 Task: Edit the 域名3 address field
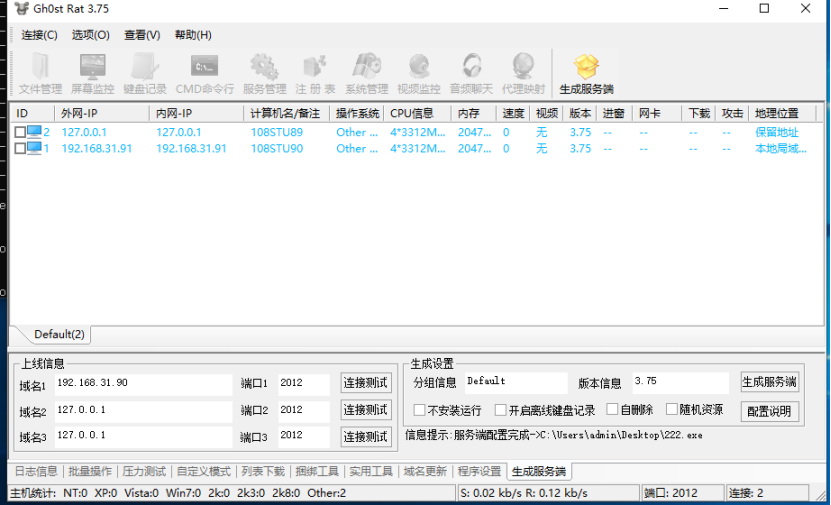pos(143,437)
